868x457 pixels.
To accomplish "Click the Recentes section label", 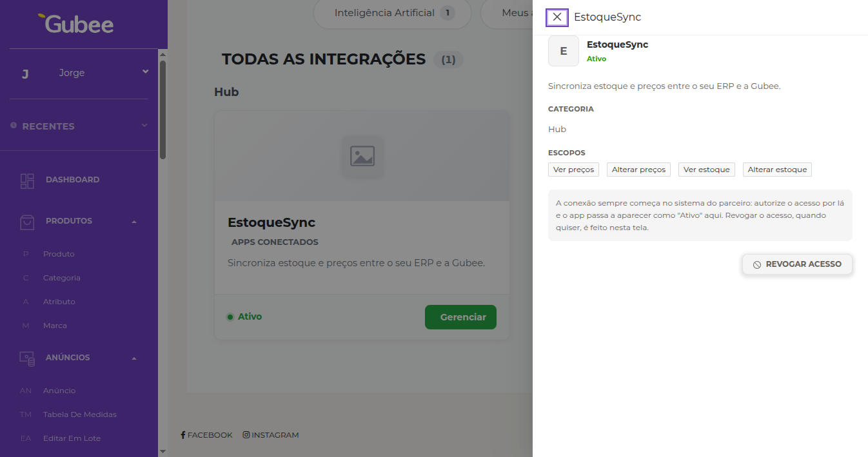I will tap(48, 126).
